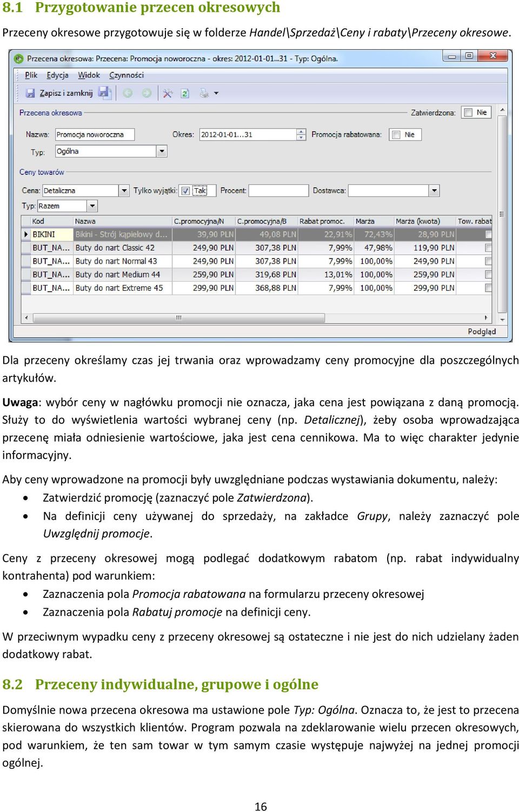This screenshot has width=519, height=812.
Task: Click the table horizontal scrollbar right arrow
Action: click(x=486, y=318)
